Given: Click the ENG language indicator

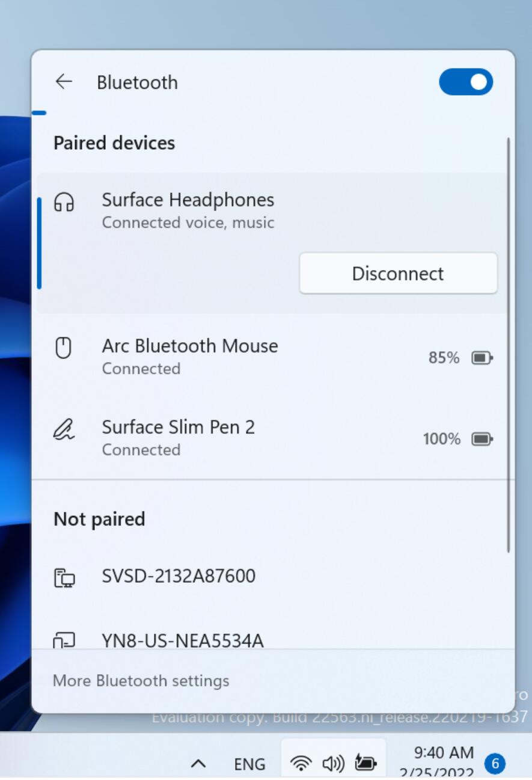Looking at the screenshot, I should (x=249, y=764).
